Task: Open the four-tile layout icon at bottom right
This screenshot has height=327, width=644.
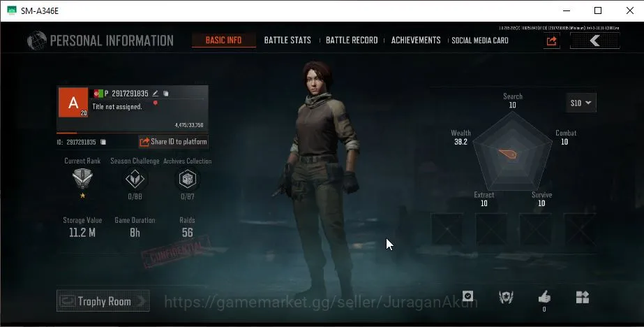Action: click(x=583, y=296)
